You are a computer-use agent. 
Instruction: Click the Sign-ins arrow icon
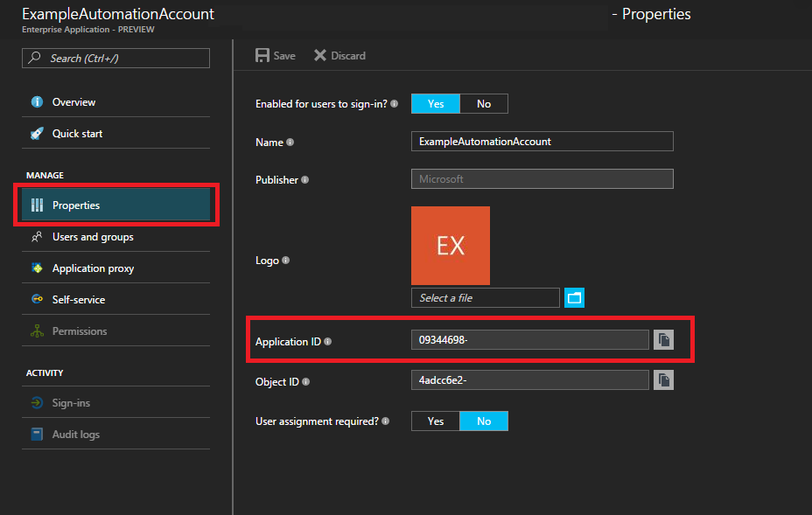(37, 403)
